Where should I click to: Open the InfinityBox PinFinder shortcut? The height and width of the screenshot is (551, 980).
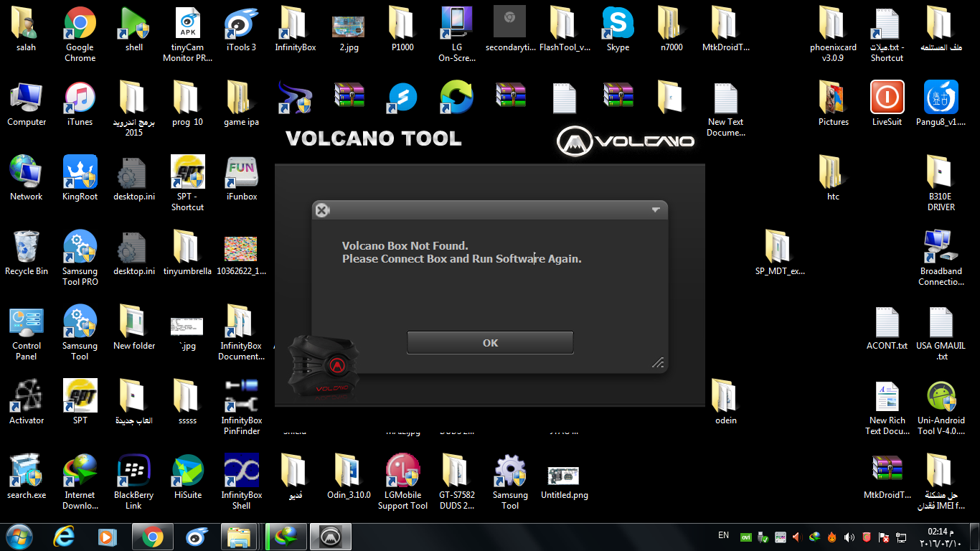coord(241,407)
